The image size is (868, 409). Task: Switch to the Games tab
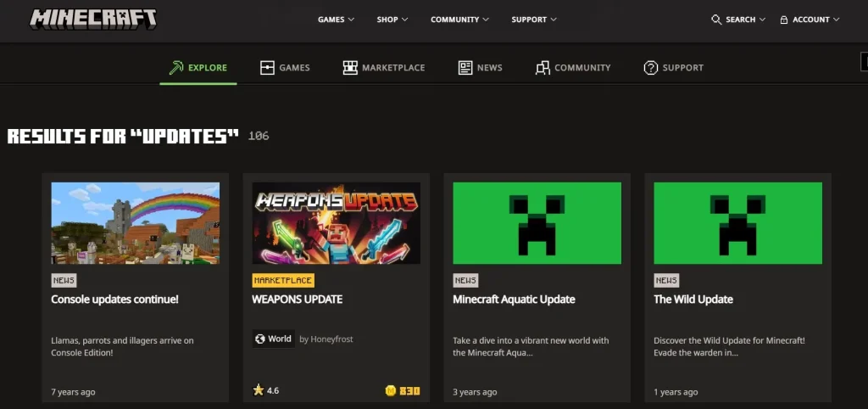(x=285, y=68)
